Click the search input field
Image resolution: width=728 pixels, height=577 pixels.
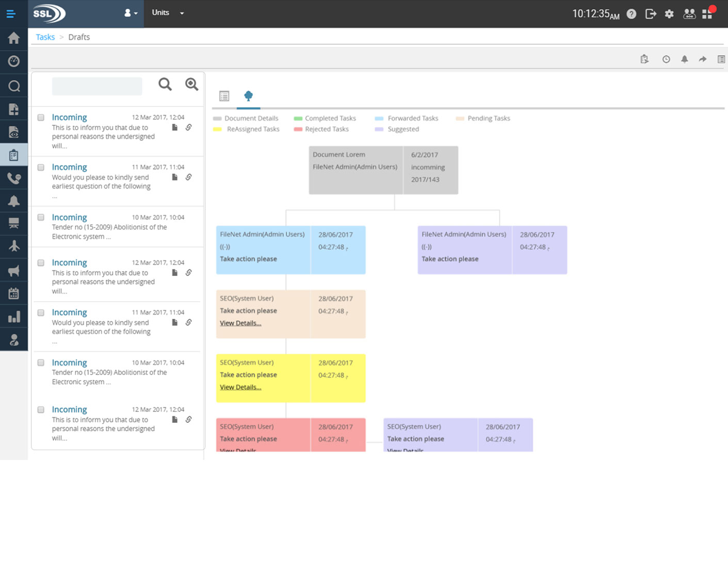coord(97,86)
